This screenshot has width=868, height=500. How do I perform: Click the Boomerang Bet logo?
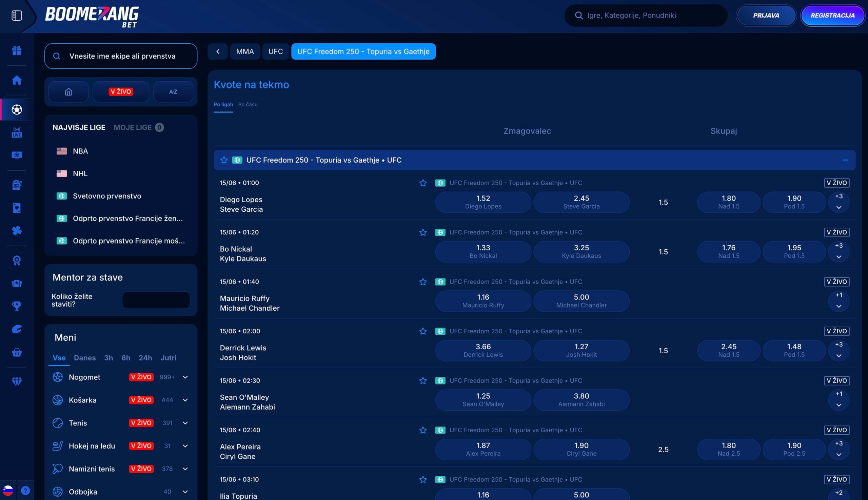click(x=92, y=17)
